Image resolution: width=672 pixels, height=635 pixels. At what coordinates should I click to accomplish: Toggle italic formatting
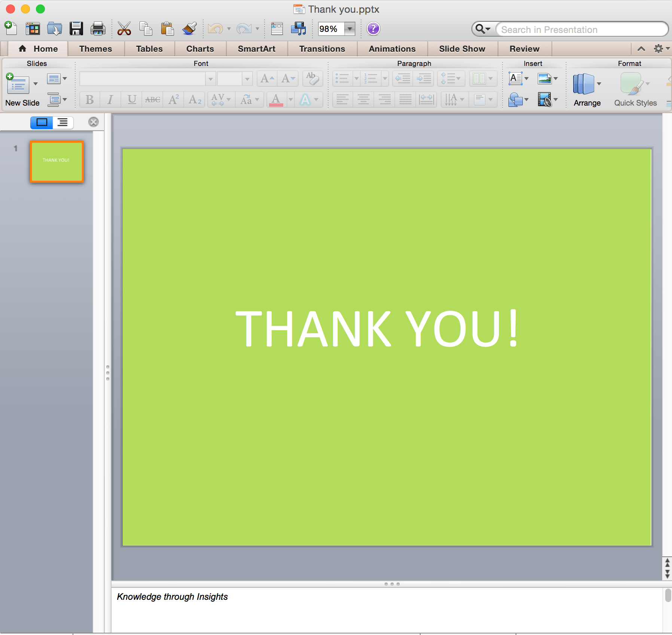tap(110, 99)
